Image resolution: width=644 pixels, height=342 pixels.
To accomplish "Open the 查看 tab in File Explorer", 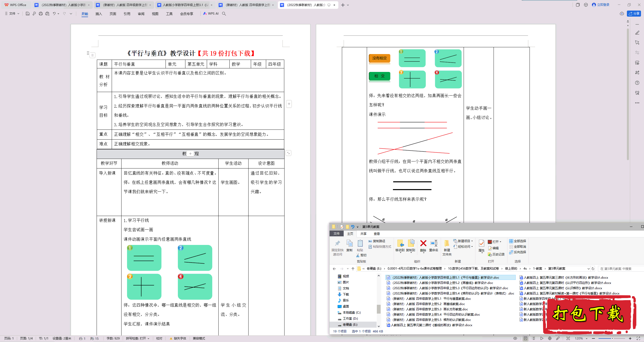I will 377,234.
